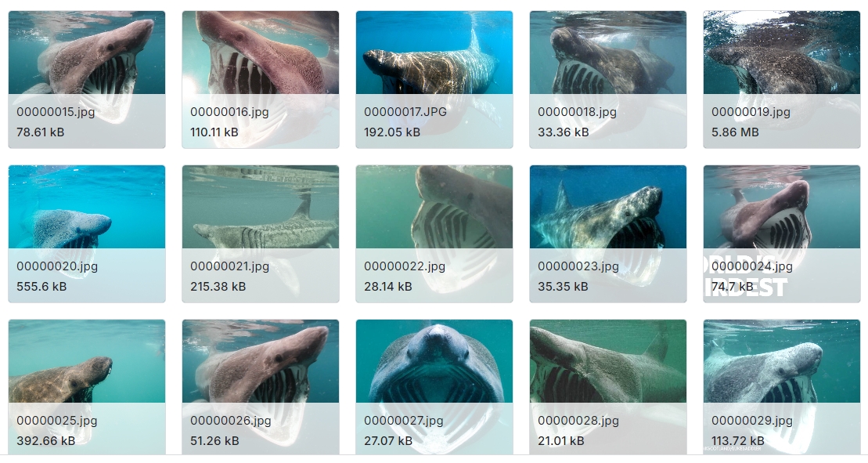Open the 00000015.jpg shark thumbnail
Image resolution: width=868 pixels, height=463 pixels.
87,79
